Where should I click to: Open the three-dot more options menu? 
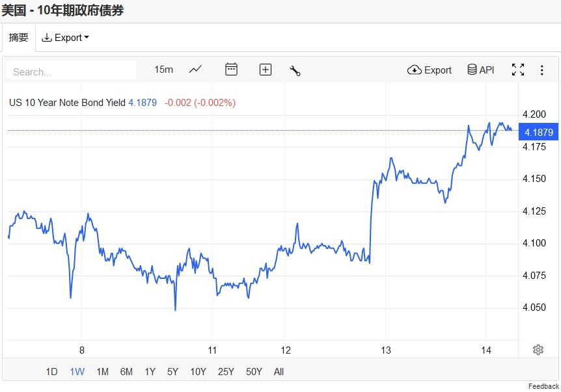pos(541,70)
